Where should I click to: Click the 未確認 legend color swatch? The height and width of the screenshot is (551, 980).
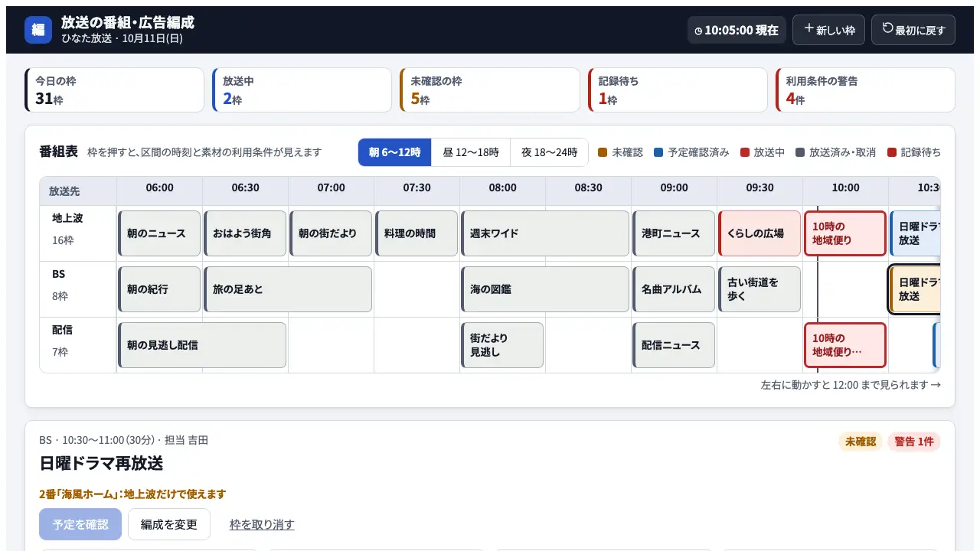602,152
